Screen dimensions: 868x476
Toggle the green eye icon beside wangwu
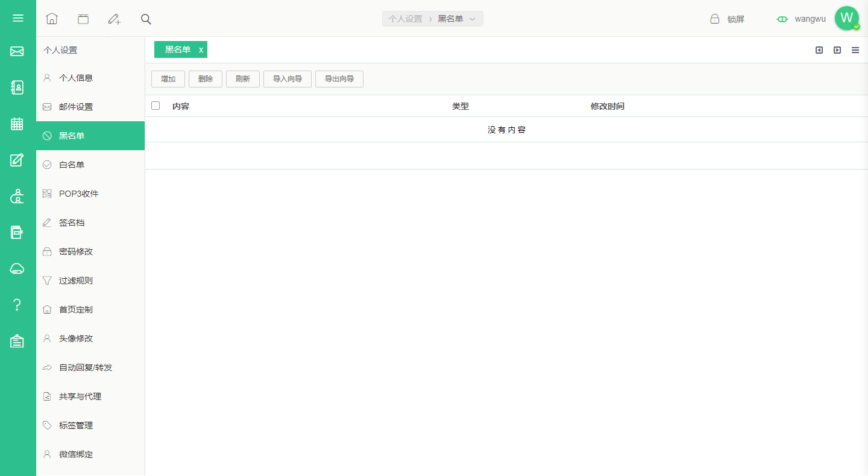(x=782, y=19)
